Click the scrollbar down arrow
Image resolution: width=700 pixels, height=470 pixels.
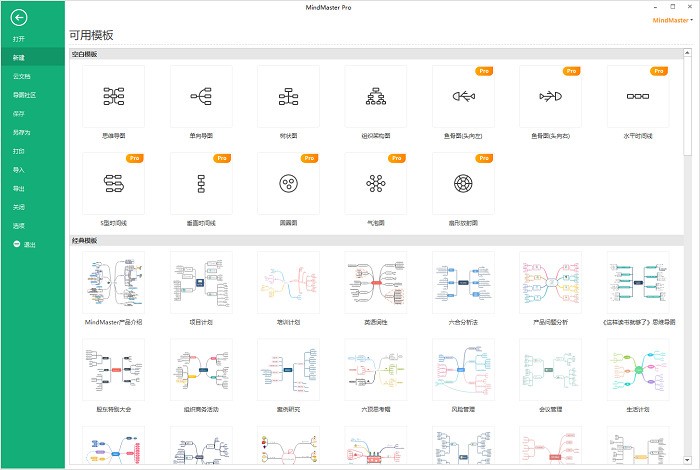[x=687, y=460]
